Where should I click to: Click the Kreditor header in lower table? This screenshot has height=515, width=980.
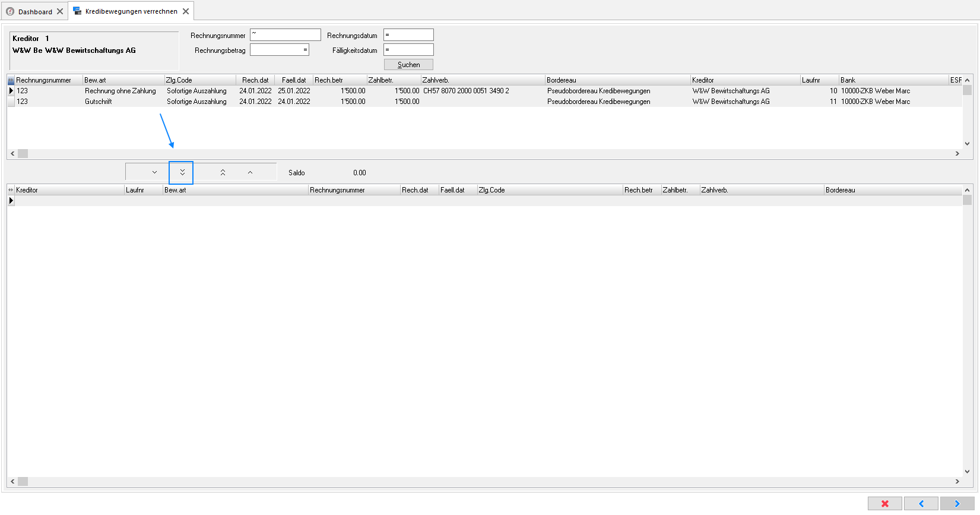point(69,190)
